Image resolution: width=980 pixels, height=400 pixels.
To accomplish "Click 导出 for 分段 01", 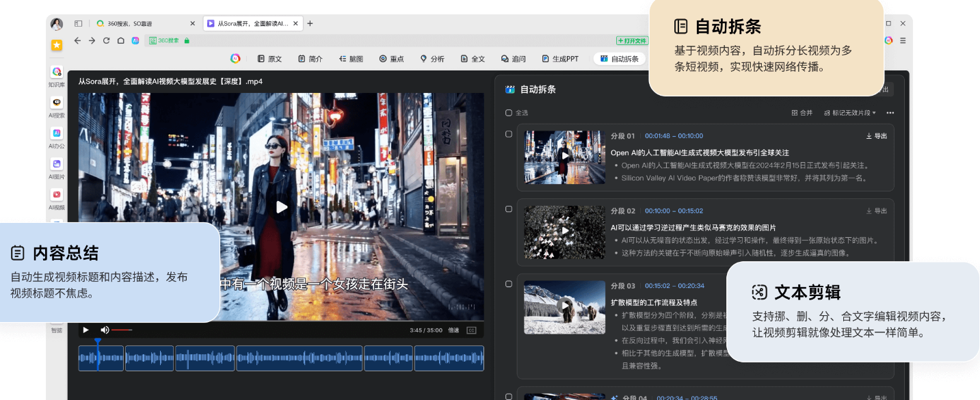I will point(877,136).
